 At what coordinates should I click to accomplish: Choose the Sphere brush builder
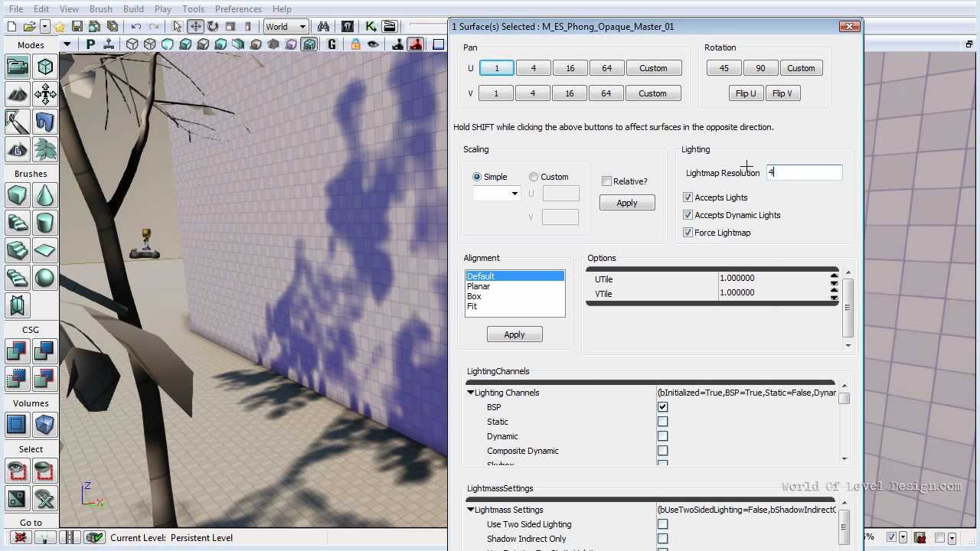tap(45, 279)
